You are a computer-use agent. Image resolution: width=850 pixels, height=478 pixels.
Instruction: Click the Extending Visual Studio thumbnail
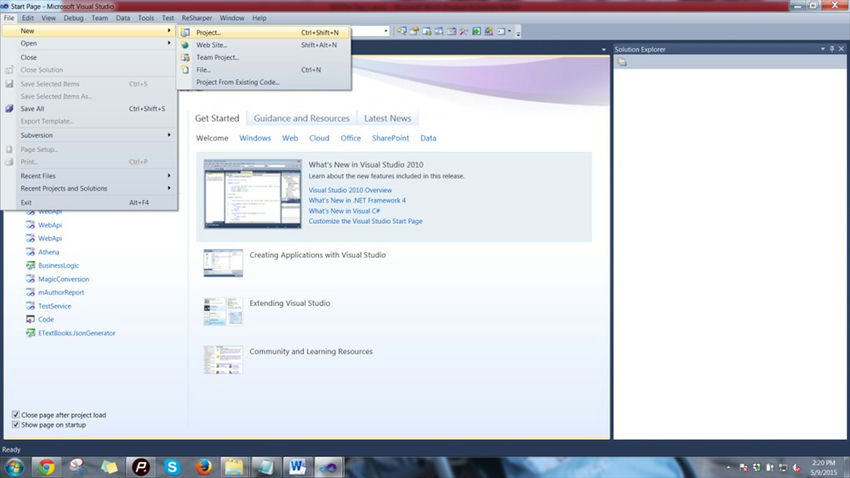coord(223,311)
